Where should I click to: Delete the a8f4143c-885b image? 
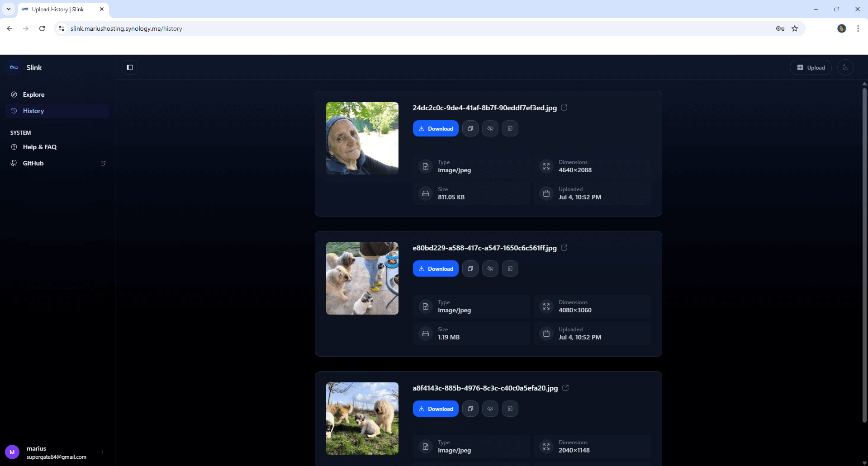tap(510, 409)
